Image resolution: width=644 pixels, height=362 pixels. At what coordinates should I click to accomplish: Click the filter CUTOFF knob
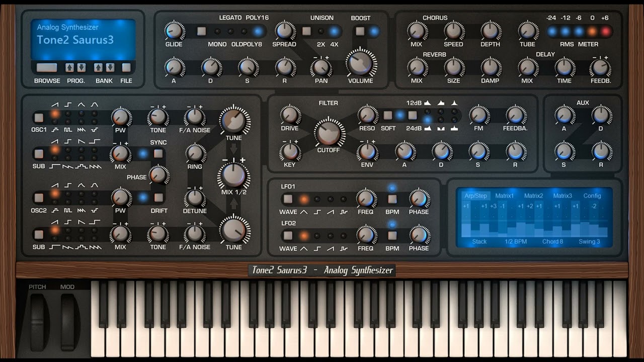pos(330,132)
